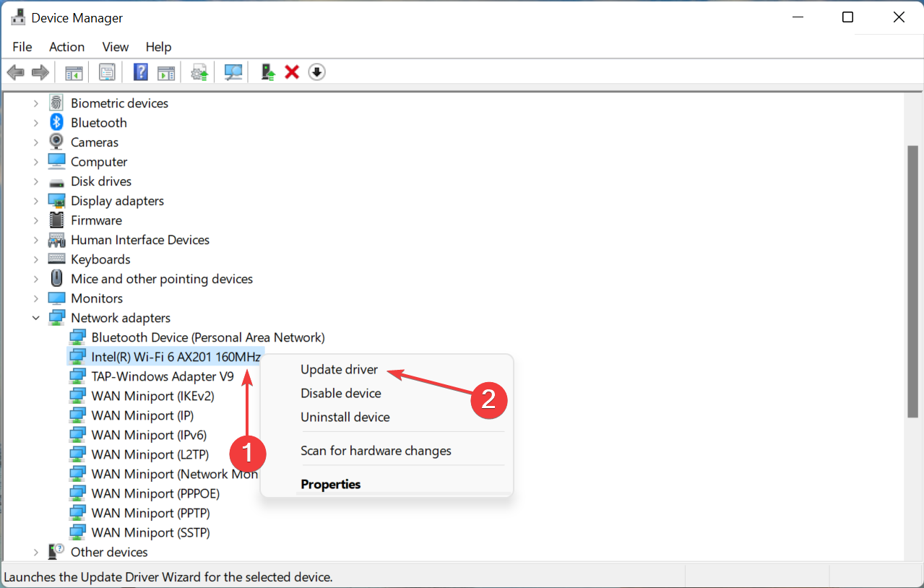The image size is (924, 588).
Task: Click the gear Update driver toolbar icon
Action: click(x=199, y=72)
